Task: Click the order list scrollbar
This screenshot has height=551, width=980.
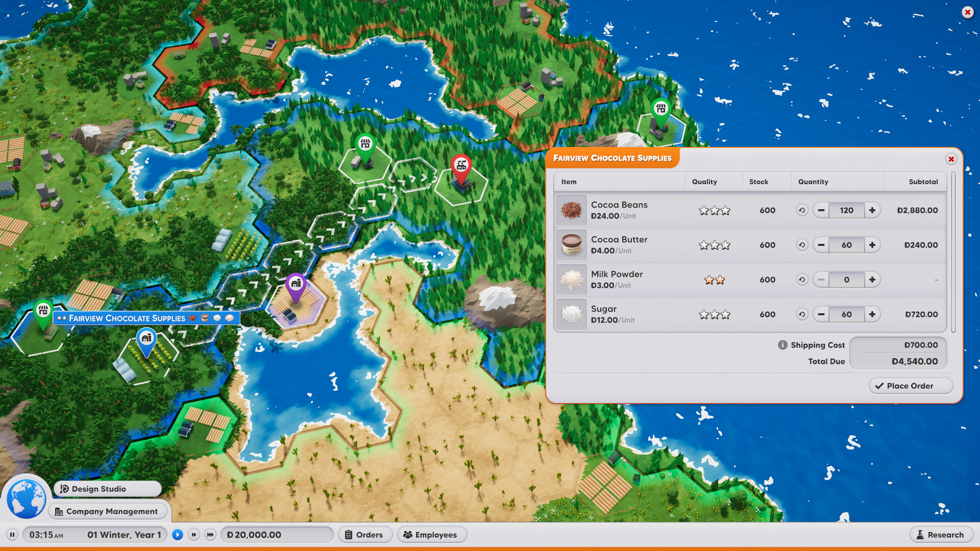Action: 953,253
